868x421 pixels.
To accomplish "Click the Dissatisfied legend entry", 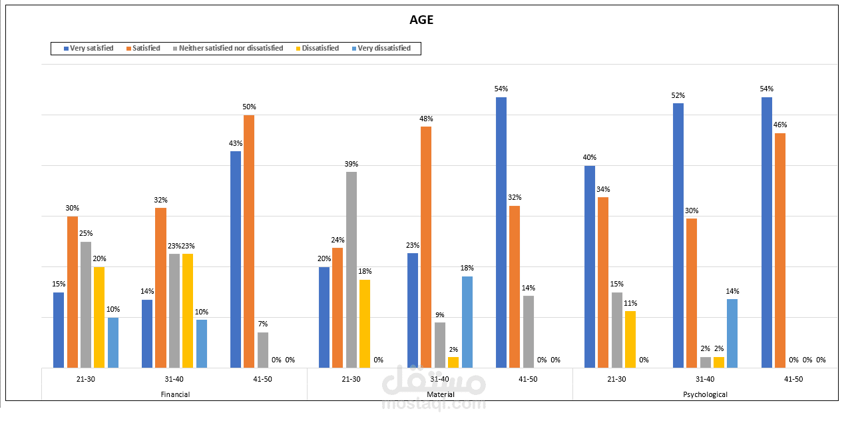I will click(317, 49).
